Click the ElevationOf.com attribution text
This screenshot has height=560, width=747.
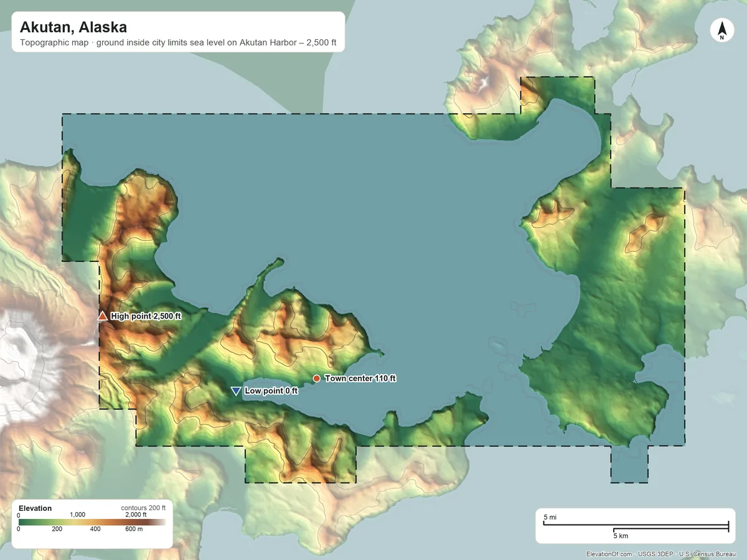tap(609, 554)
